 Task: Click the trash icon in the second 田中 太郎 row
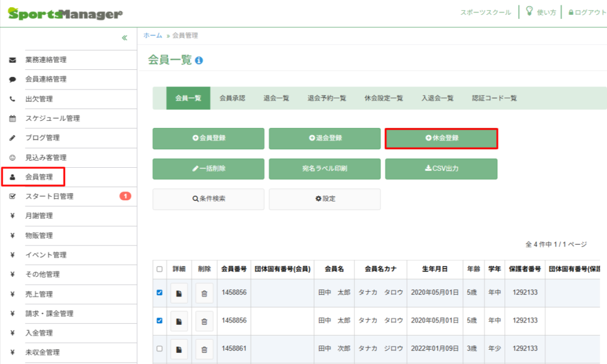pos(205,321)
